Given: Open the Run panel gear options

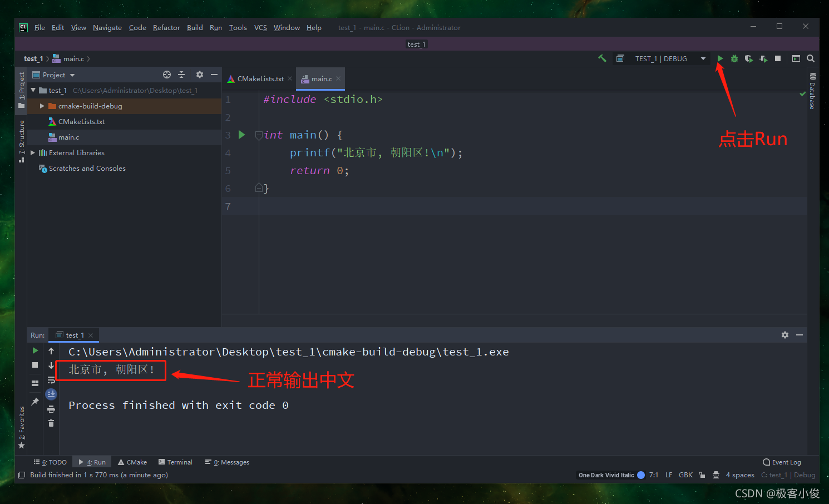Looking at the screenshot, I should point(785,335).
